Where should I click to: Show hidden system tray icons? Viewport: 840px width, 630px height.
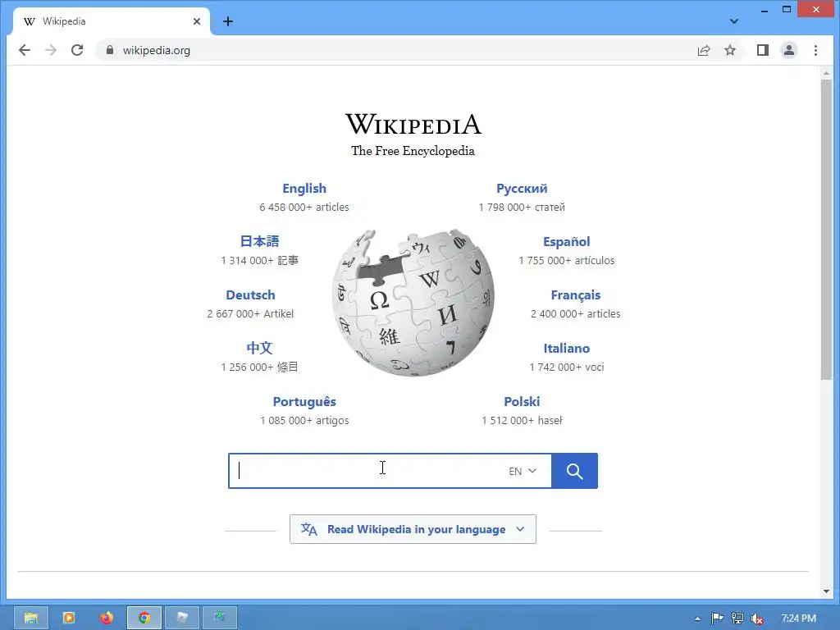click(x=697, y=619)
